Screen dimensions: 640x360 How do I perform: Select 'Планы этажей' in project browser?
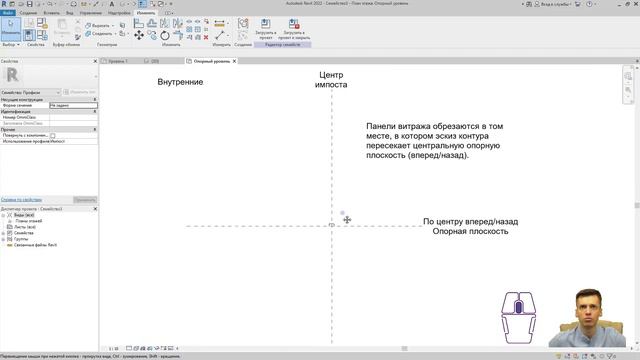29,221
